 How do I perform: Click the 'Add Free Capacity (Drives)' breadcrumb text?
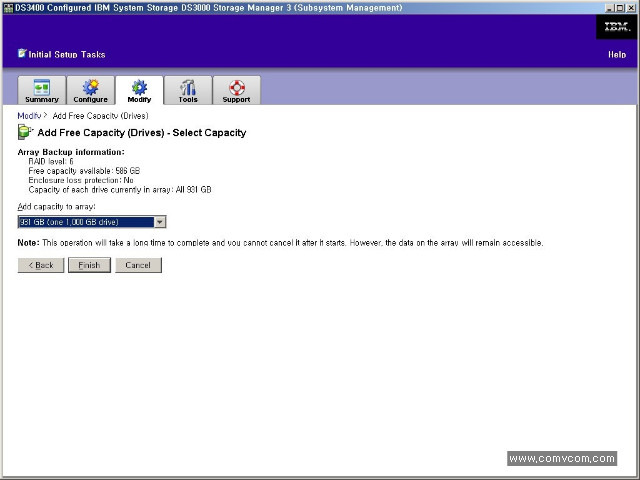100,116
